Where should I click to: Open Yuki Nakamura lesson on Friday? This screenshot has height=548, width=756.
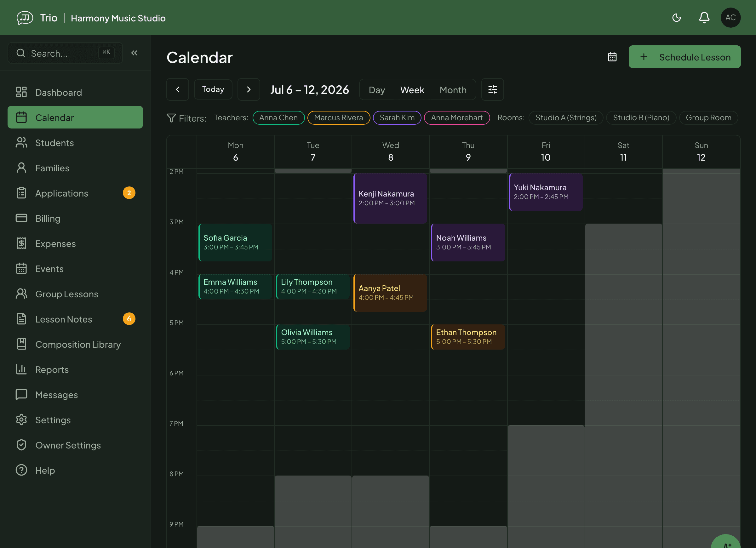546,192
